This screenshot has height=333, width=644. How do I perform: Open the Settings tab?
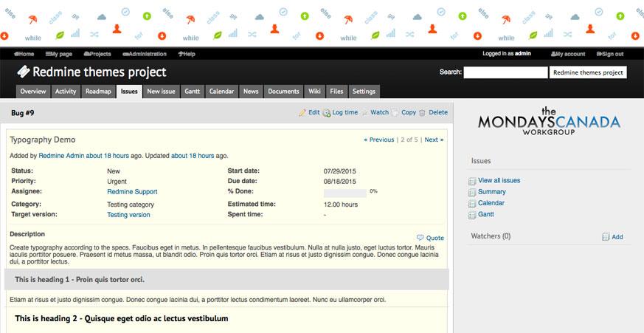(364, 92)
